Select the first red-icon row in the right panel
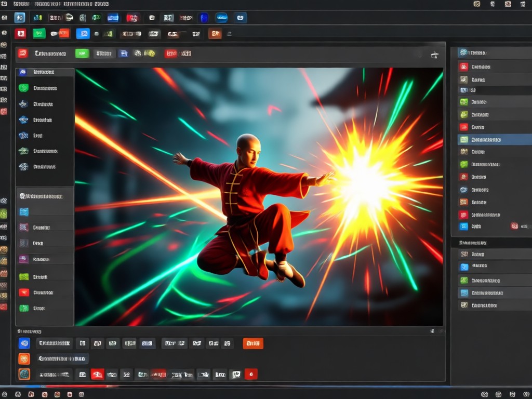Viewport: 532px width, 399px height. (x=495, y=67)
